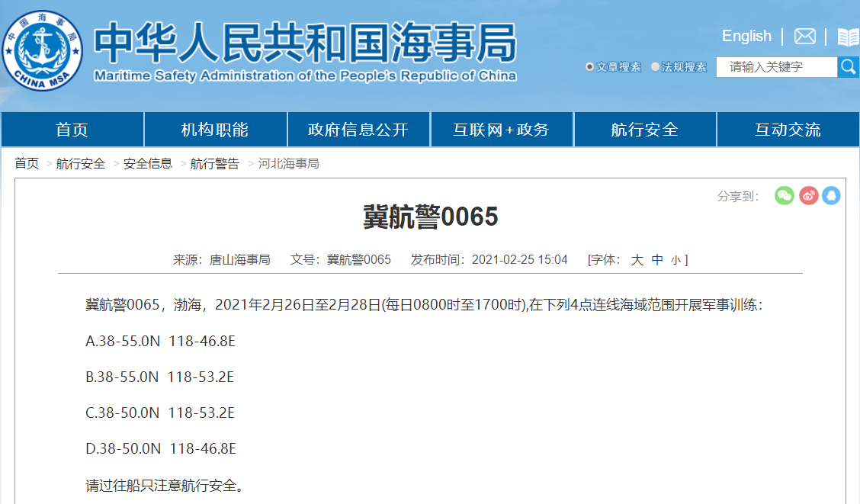Click the China MSA anchor logo
Viewport: 860px width, 504px height.
(43, 51)
